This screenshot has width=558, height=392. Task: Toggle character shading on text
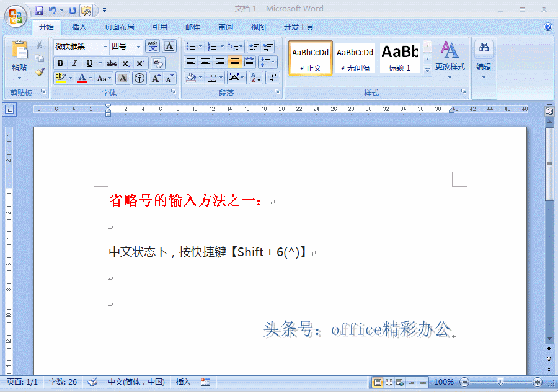pos(123,78)
